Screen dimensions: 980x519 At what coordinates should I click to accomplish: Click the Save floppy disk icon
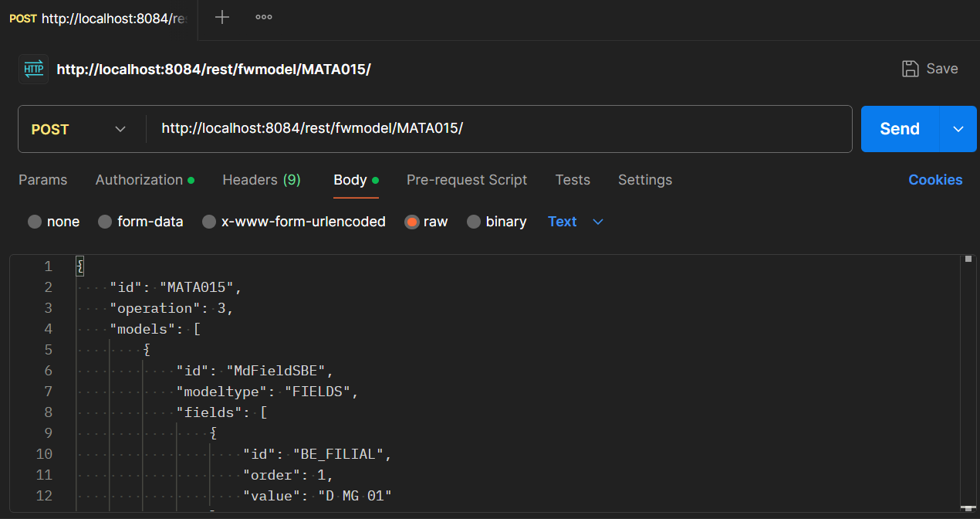point(911,69)
